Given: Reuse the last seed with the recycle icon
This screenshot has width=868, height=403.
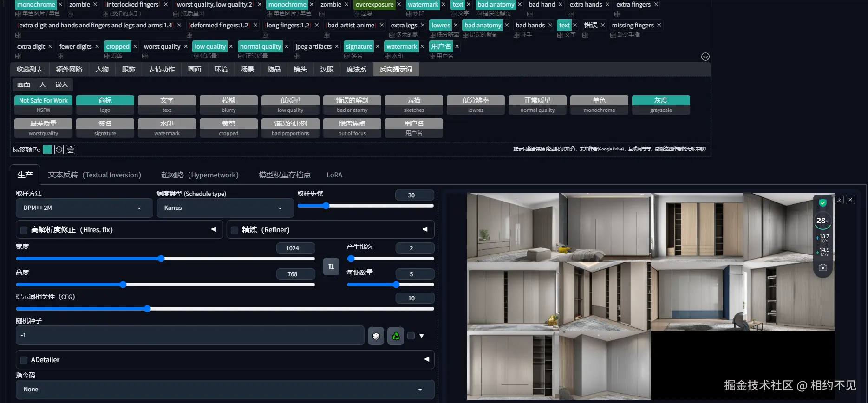Looking at the screenshot, I should pos(396,336).
